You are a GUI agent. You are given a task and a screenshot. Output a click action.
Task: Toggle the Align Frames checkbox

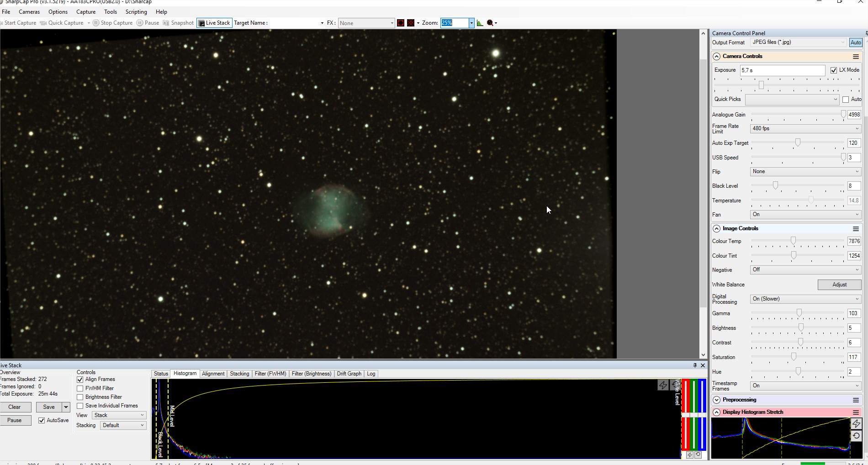click(x=80, y=380)
